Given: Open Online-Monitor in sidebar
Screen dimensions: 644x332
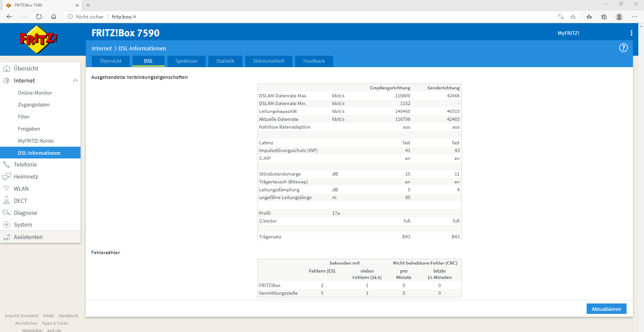Looking at the screenshot, I should (35, 93).
